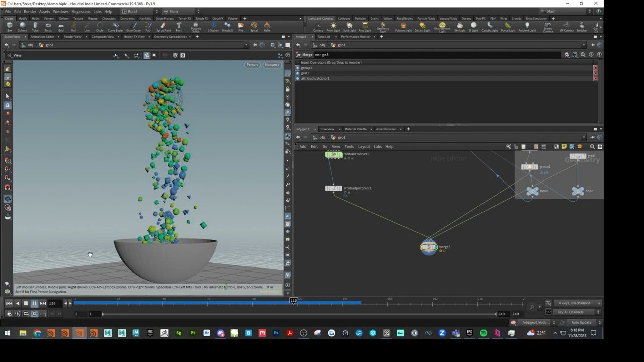Click the current frame marker on the timeline
Screen dimensions: 644x362
[293, 301]
